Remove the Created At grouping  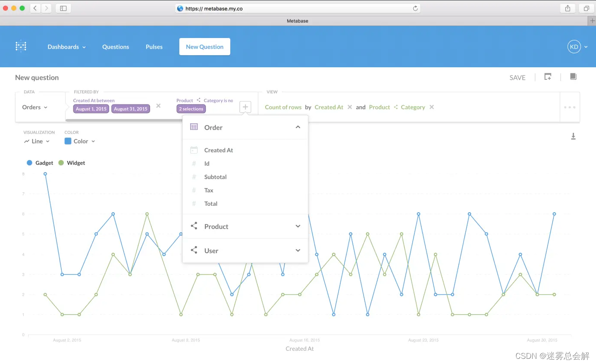click(350, 107)
